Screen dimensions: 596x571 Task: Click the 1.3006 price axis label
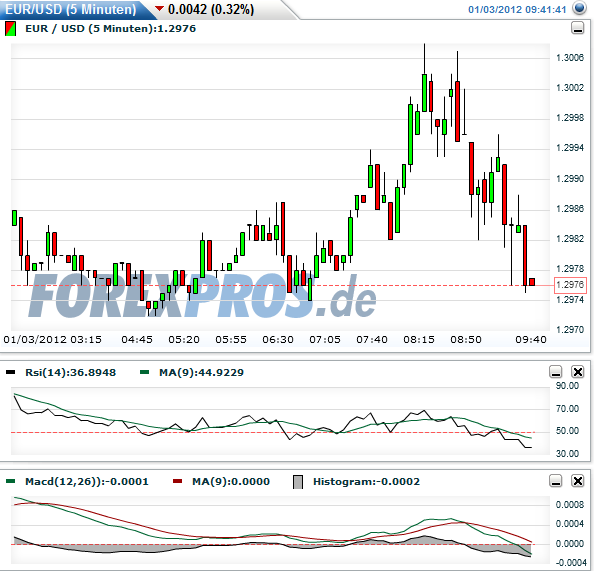(570, 58)
